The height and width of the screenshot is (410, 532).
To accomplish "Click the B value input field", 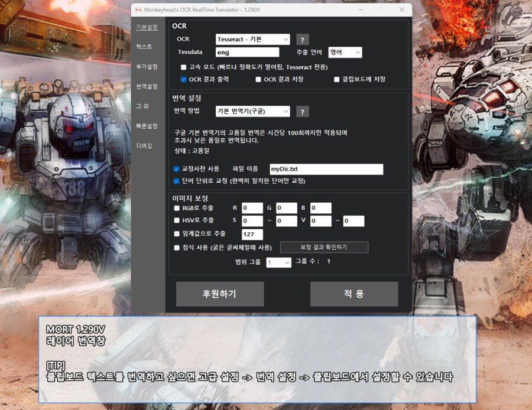I will tap(321, 208).
